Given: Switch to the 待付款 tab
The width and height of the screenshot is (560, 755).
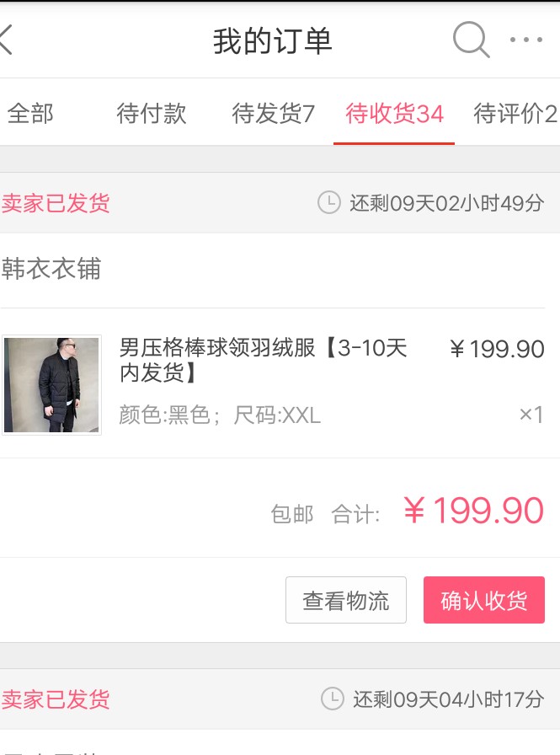Looking at the screenshot, I should 152,114.
